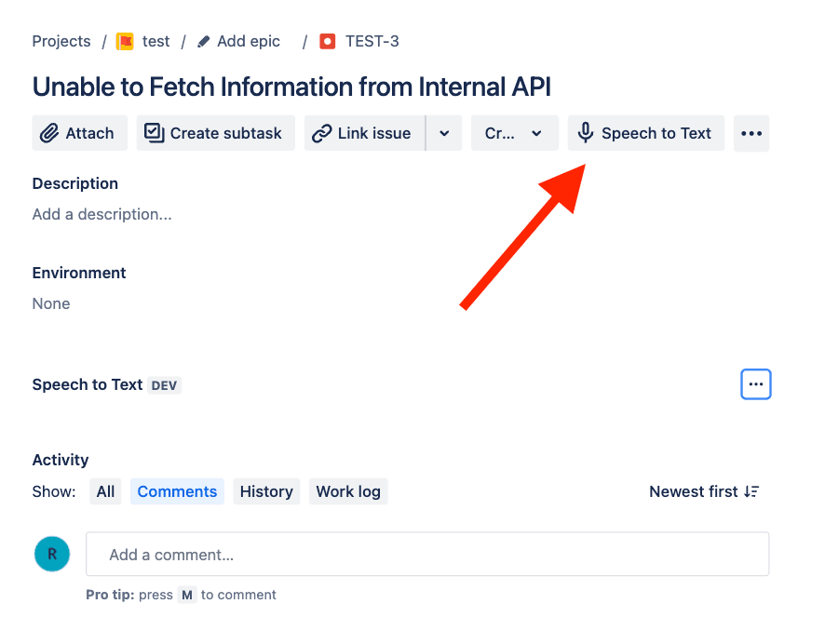This screenshot has width=825, height=644.
Task: Click the Environment value None
Action: (x=51, y=303)
